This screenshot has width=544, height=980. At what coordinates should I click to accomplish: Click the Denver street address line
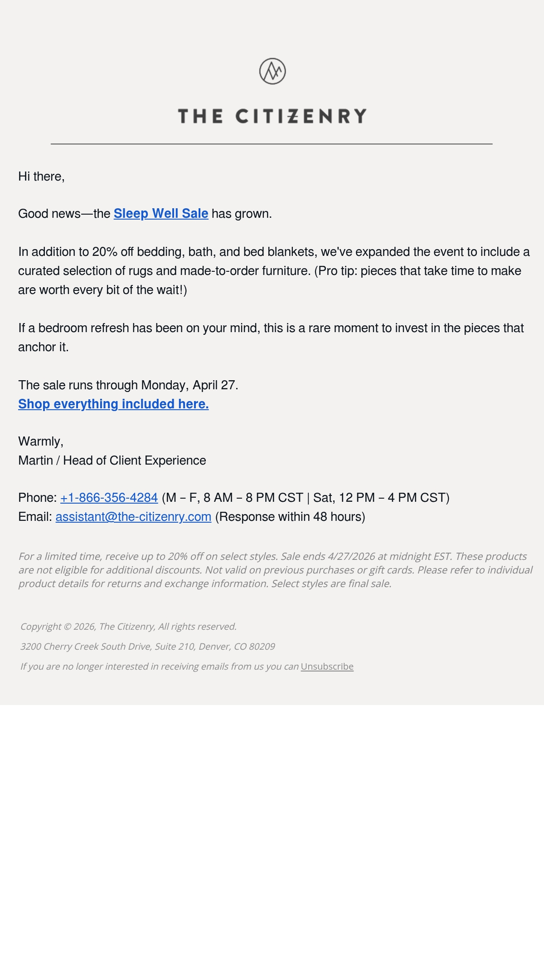coord(147,647)
